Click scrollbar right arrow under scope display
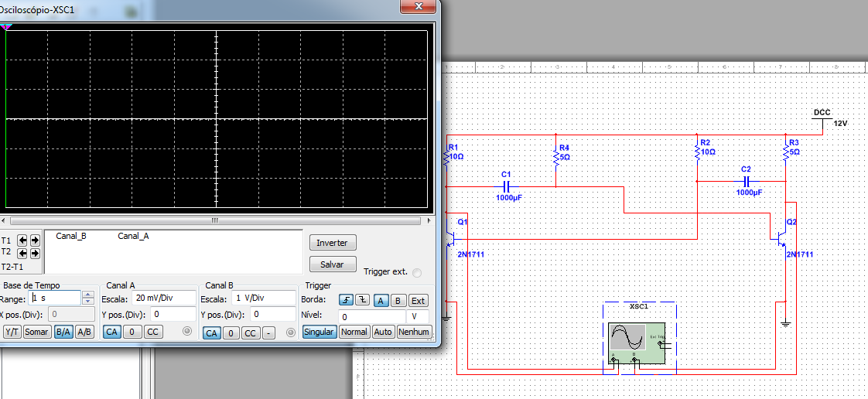 coord(429,220)
